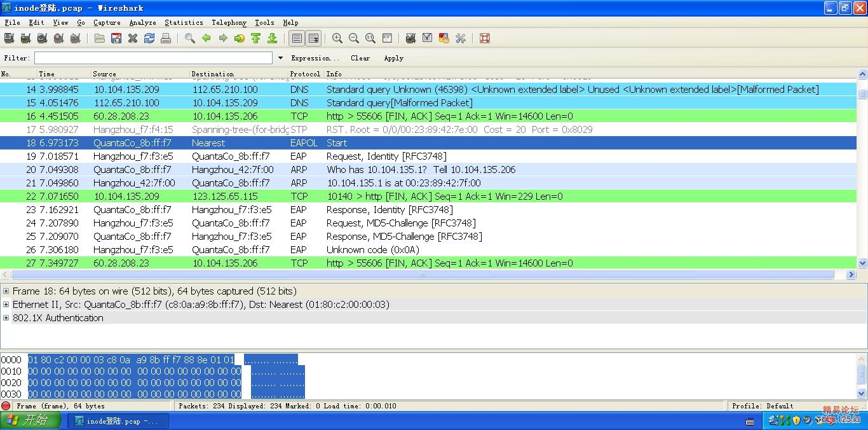Sort packets by the Destination column header
Image resolution: width=868 pixels, height=430 pixels.
point(239,74)
